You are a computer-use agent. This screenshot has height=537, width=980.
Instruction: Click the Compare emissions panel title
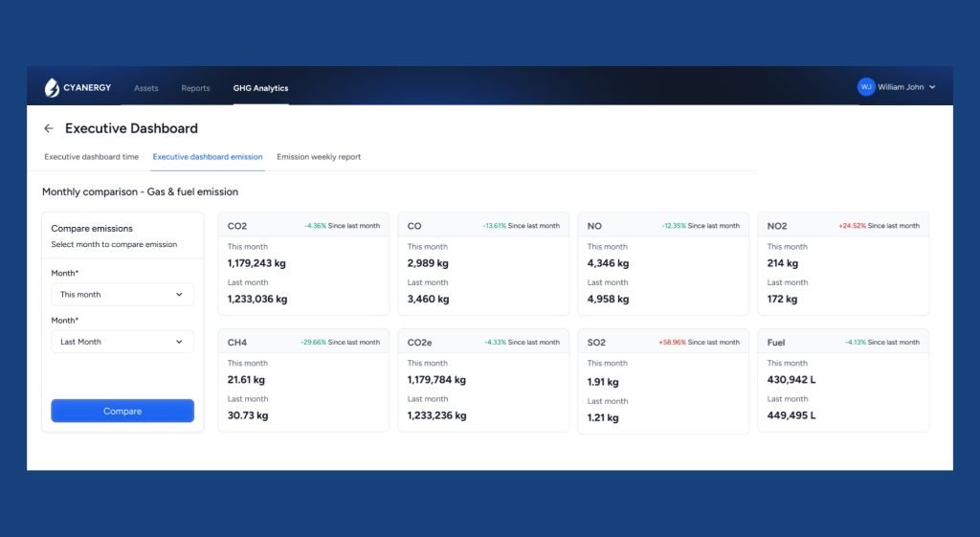92,229
